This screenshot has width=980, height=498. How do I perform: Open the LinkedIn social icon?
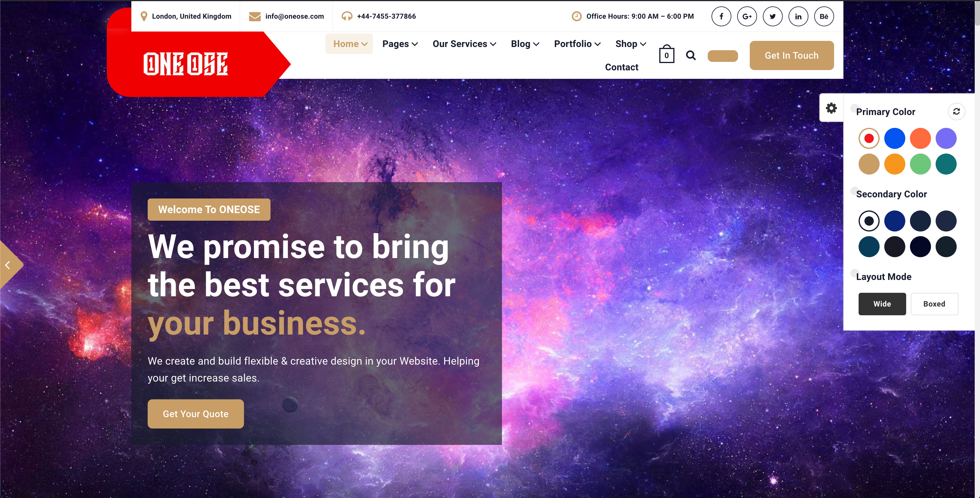click(x=798, y=16)
